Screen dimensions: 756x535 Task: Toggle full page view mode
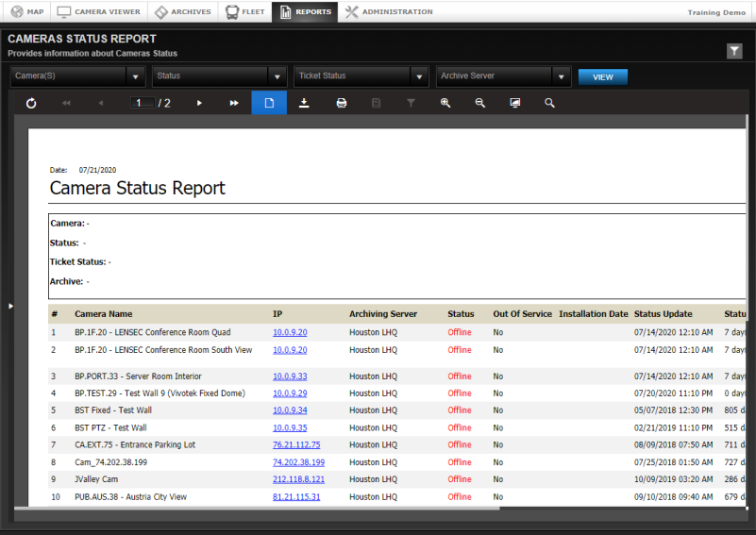click(x=269, y=103)
